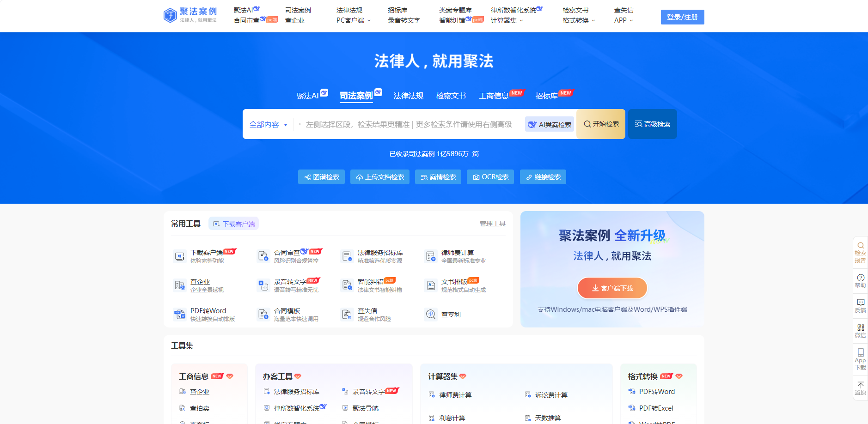
Task: Toggle the 办案工具 group heart marker
Action: (298, 376)
